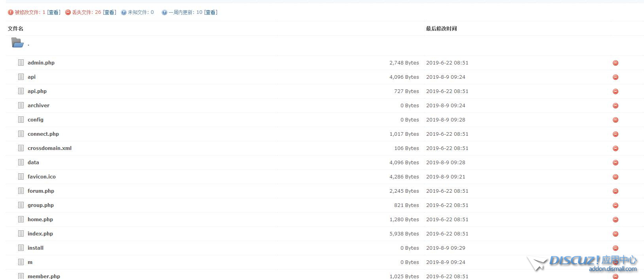The image size is (644, 279).
Task: Open the root folder icon
Action: 17,42
